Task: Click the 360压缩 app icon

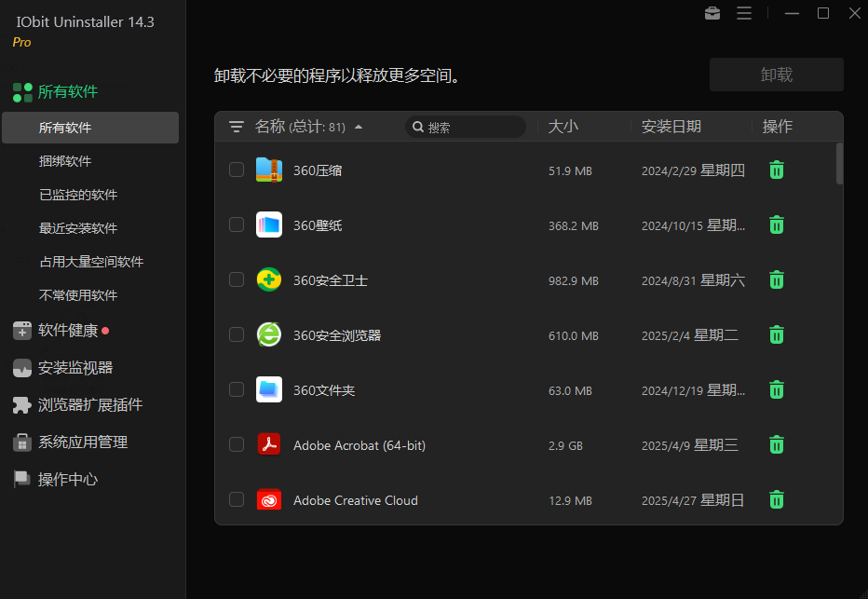Action: tap(269, 170)
